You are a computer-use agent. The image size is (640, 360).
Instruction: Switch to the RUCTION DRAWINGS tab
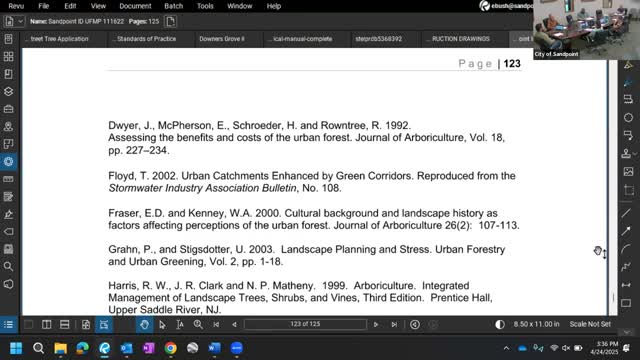(461, 39)
